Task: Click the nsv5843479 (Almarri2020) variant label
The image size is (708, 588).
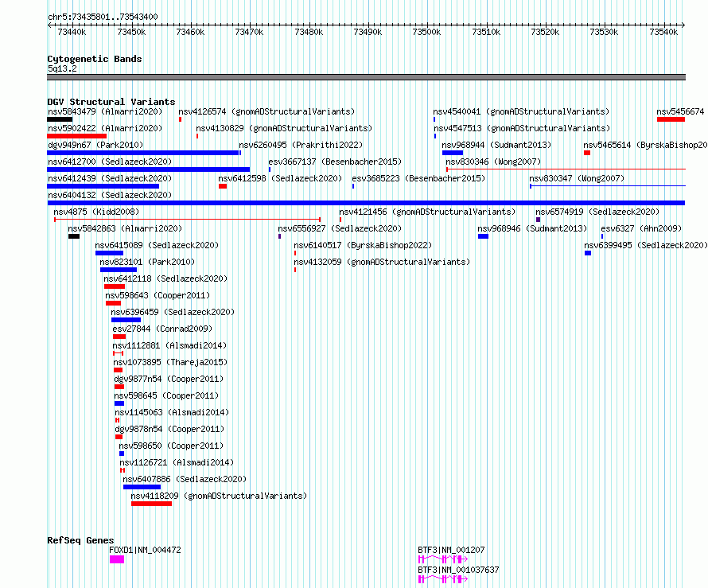Action: 105,111
